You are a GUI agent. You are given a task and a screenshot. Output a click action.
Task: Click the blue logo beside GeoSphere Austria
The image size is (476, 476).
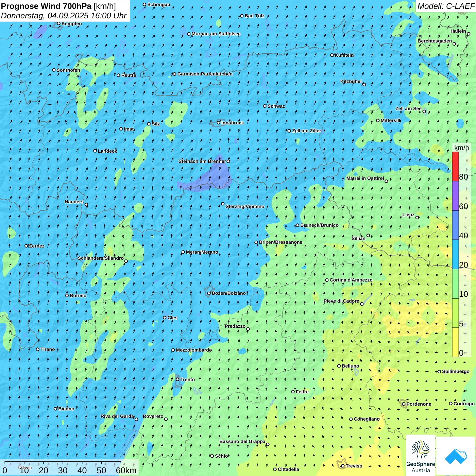coord(456,456)
